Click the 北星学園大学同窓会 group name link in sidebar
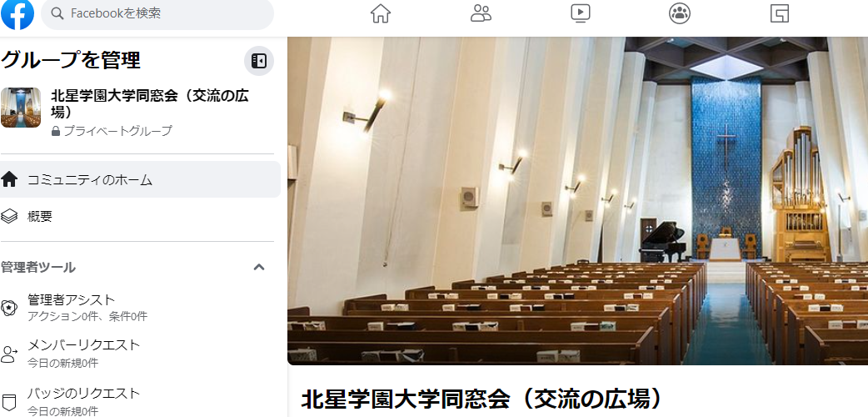Image resolution: width=868 pixels, height=417 pixels. click(149, 103)
